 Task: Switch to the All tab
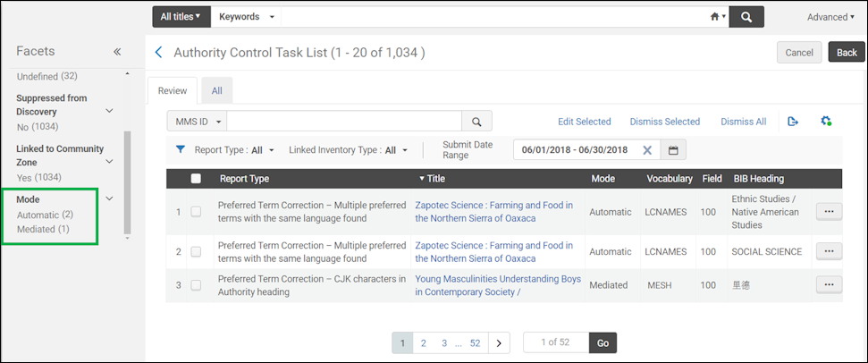[217, 91]
